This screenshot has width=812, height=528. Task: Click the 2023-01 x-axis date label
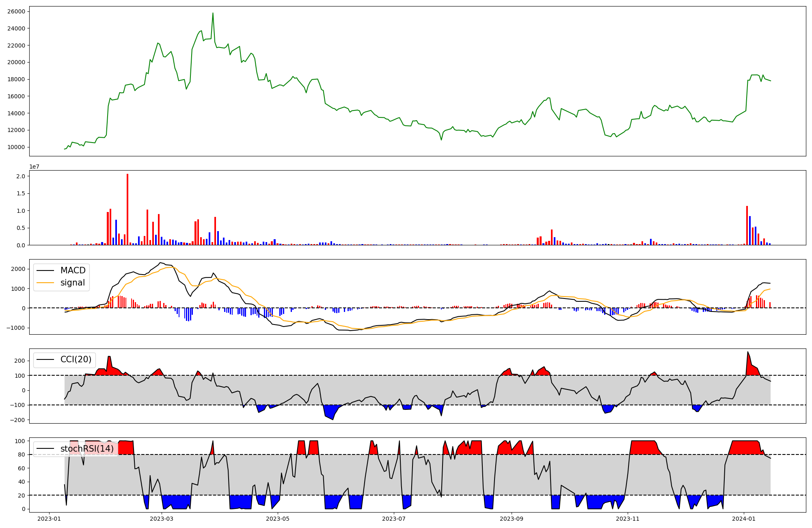[x=49, y=519]
